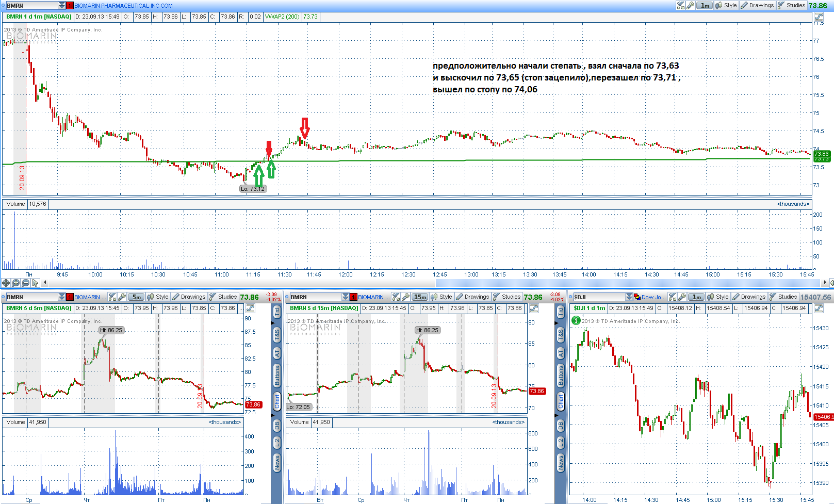Open Drawings menu in the 15m chart

pos(473,297)
